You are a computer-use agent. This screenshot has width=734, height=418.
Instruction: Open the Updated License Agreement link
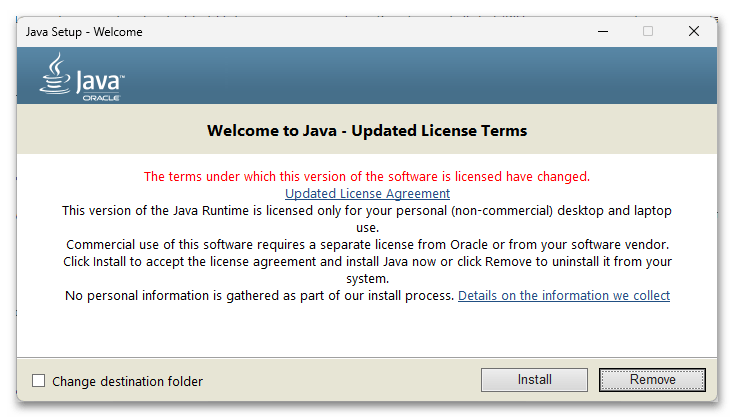point(367,193)
